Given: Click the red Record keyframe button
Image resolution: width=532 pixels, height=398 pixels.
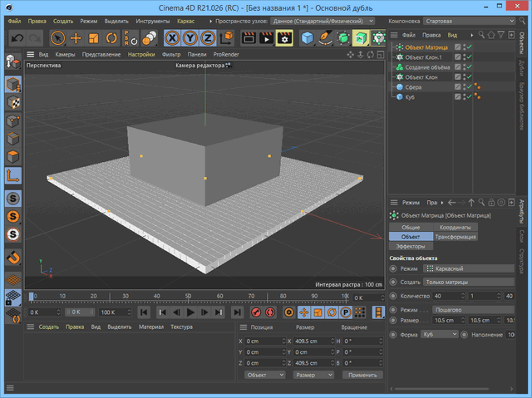Looking at the screenshot, I should click(256, 312).
